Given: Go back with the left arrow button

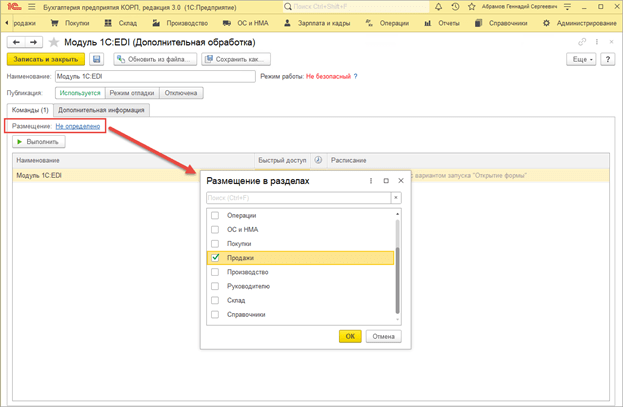Looking at the screenshot, I should click(16, 42).
